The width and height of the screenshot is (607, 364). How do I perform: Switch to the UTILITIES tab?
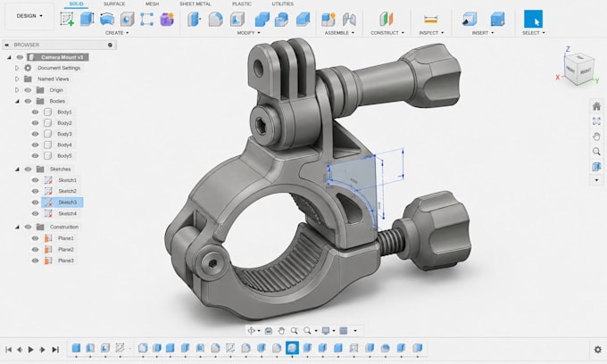[283, 4]
